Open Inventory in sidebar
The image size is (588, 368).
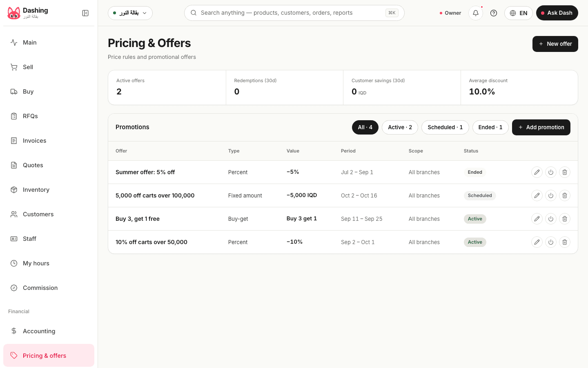(x=49, y=190)
